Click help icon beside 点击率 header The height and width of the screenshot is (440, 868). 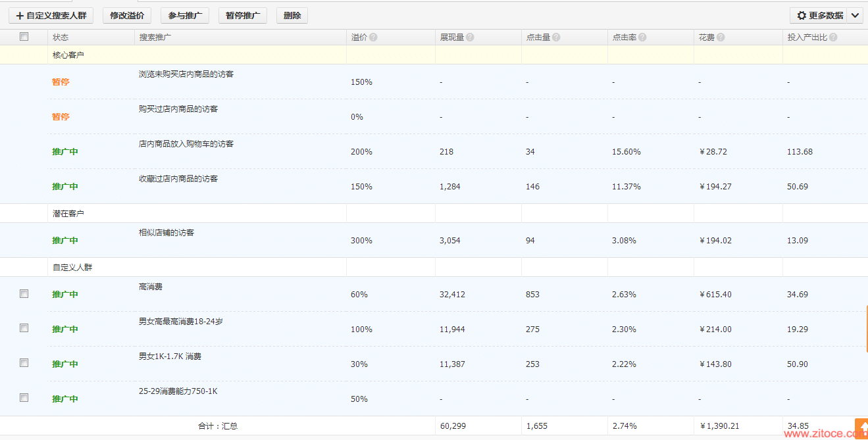pyautogui.click(x=642, y=37)
